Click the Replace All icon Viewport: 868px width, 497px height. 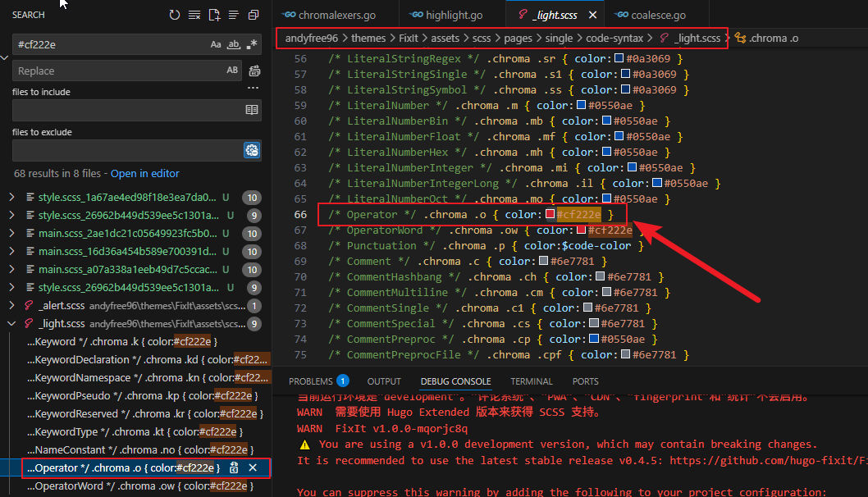pos(254,71)
